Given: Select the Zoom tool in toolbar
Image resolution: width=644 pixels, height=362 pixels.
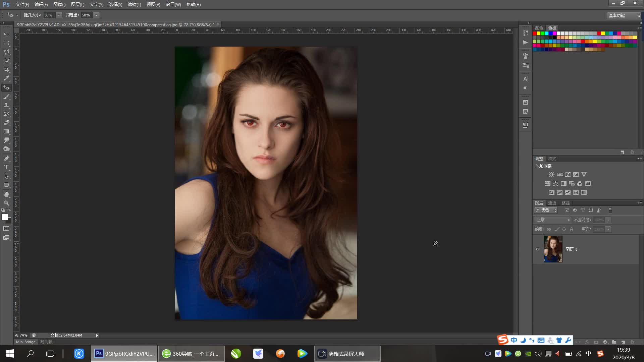Looking at the screenshot, I should [6, 203].
